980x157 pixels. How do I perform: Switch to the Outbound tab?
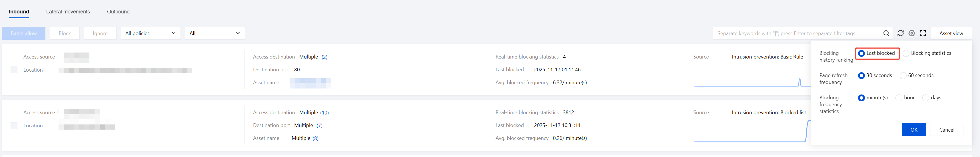point(118,12)
